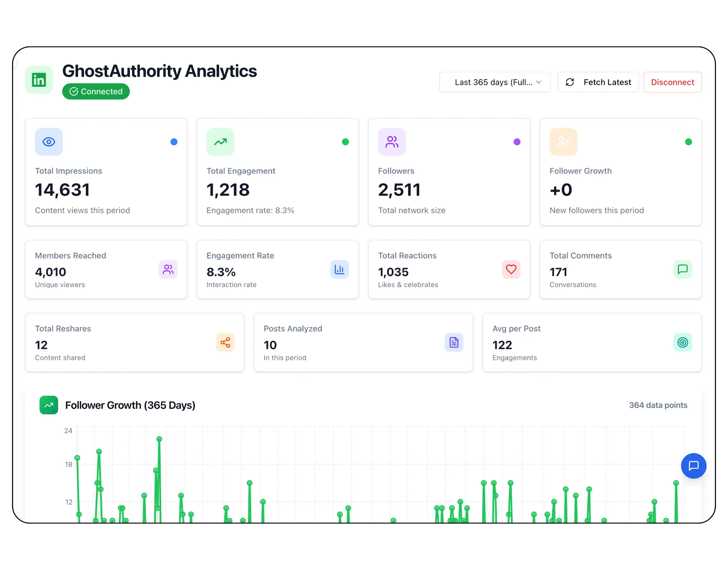Click the add-follower icon on Follower Growth card
This screenshot has width=728, height=570.
point(563,142)
